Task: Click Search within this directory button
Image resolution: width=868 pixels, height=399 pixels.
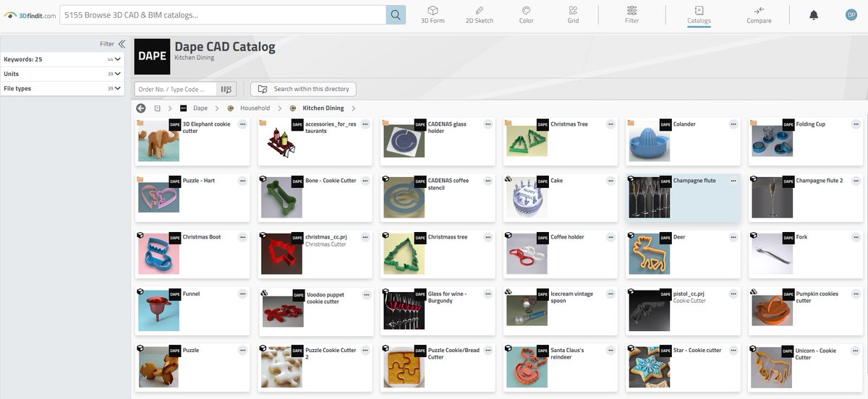Action: (303, 89)
